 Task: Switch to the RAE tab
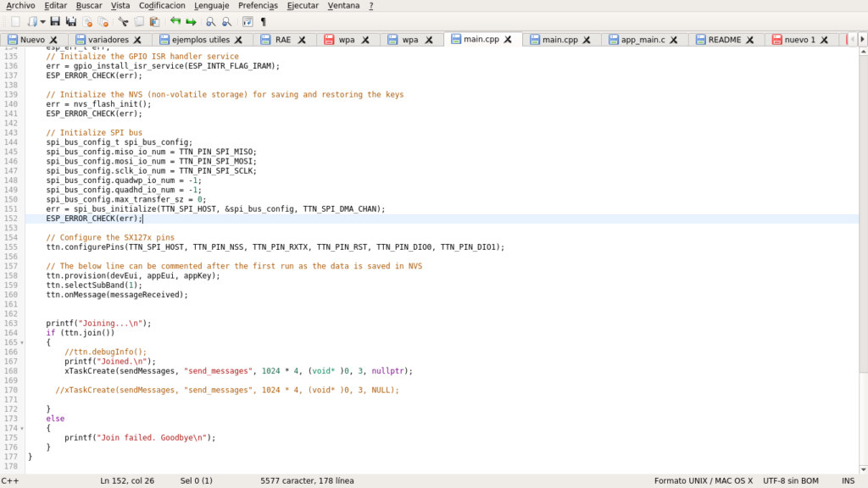(x=283, y=40)
